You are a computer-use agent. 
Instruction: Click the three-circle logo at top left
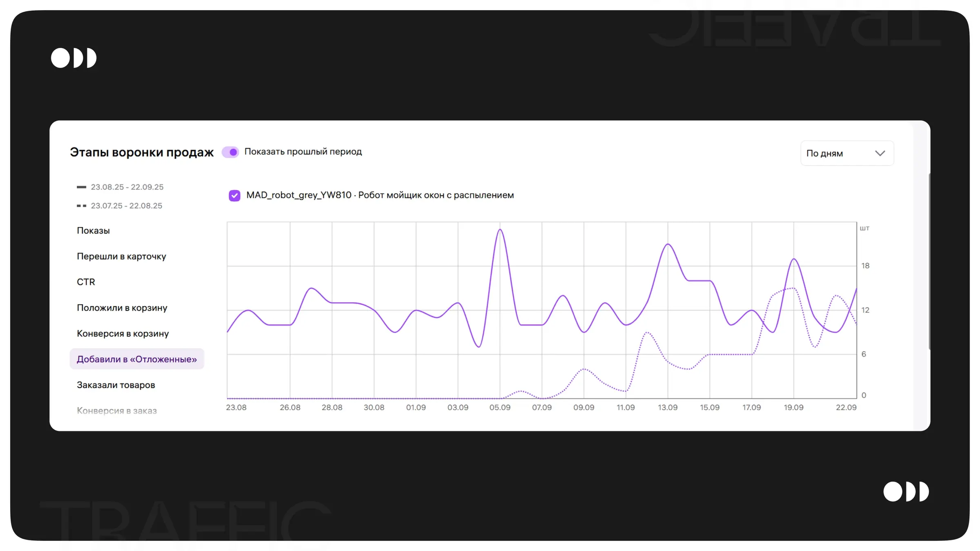click(73, 58)
